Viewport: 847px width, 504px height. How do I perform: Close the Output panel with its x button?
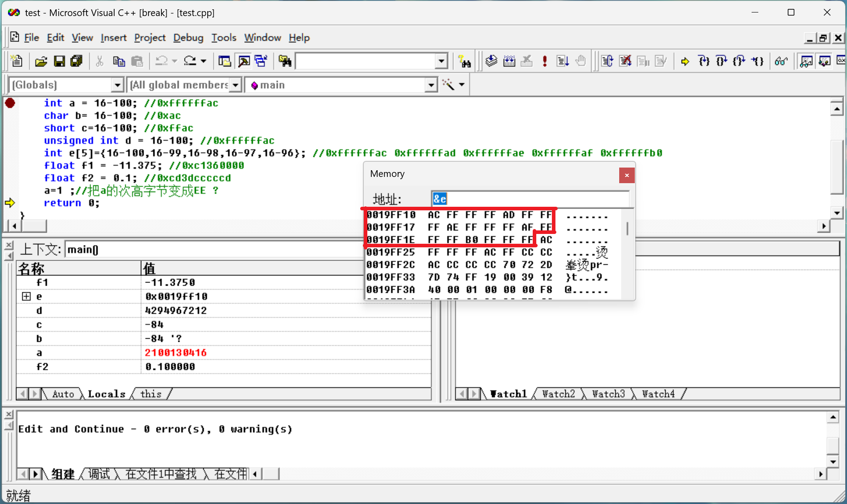8,415
